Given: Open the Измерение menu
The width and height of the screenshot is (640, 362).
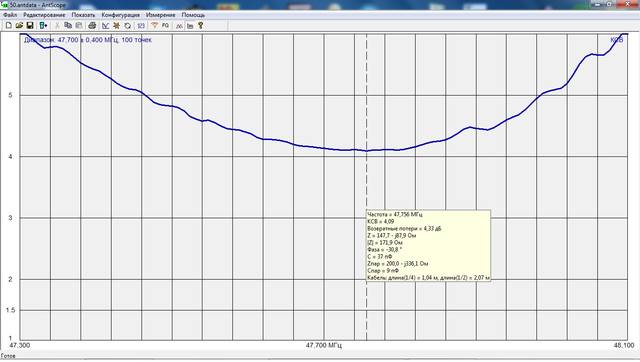Looking at the screenshot, I should pyautogui.click(x=160, y=15).
